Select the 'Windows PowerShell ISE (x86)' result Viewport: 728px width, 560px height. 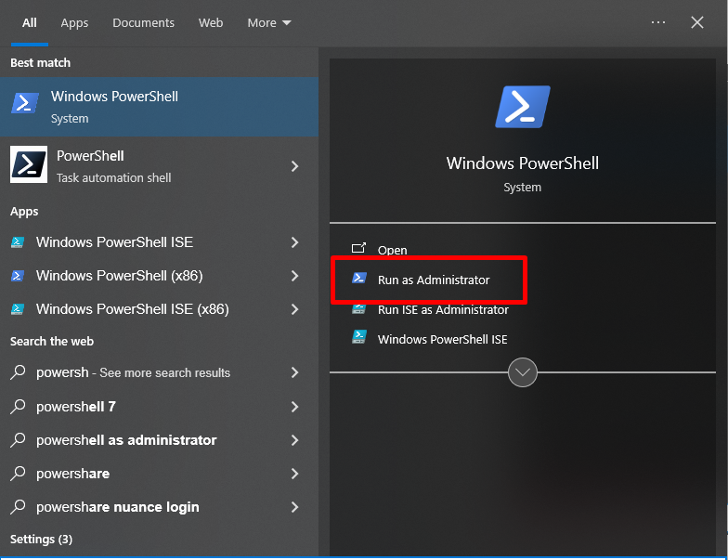tap(160, 309)
